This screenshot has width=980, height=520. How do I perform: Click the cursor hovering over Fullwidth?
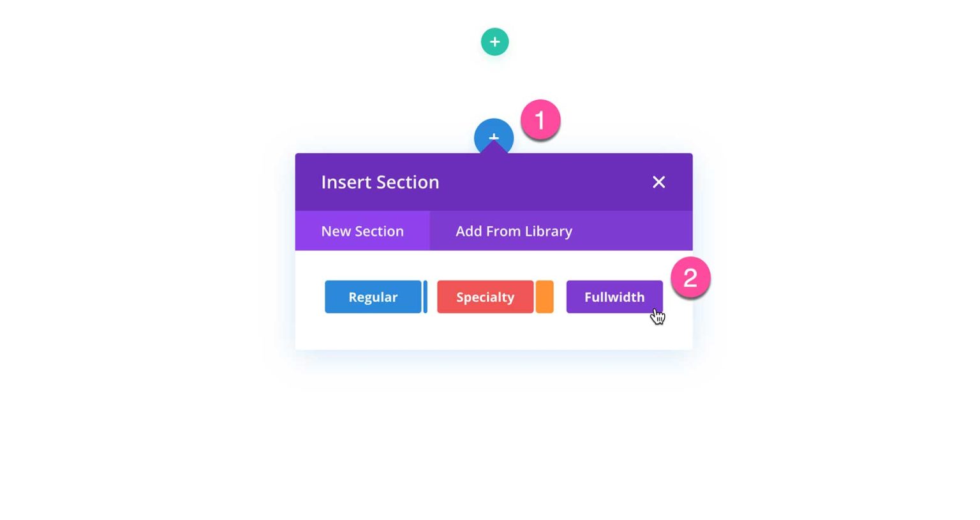(658, 315)
